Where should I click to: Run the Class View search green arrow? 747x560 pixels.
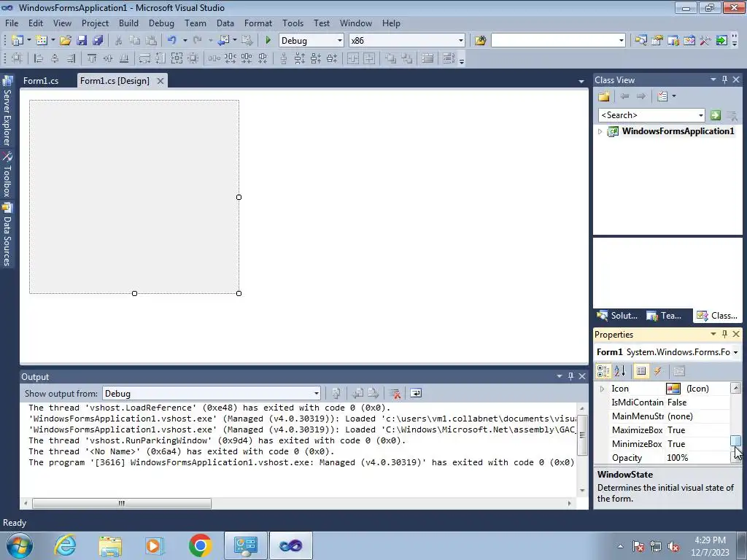click(715, 115)
